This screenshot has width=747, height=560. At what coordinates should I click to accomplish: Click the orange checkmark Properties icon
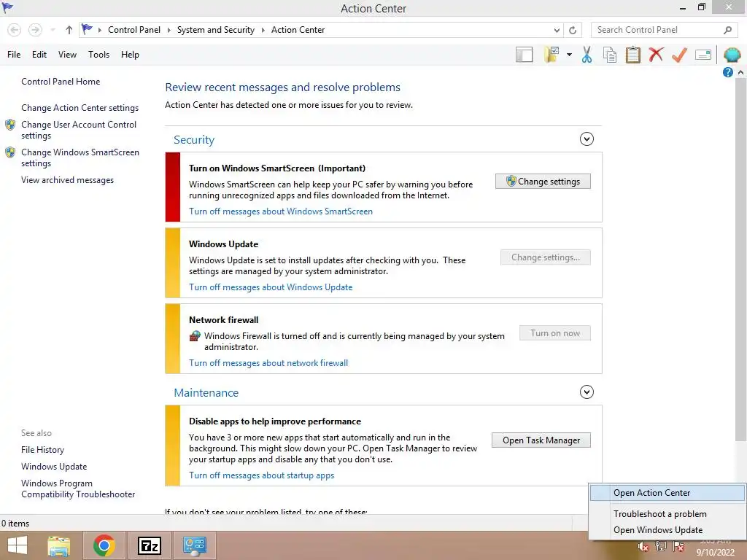[679, 55]
